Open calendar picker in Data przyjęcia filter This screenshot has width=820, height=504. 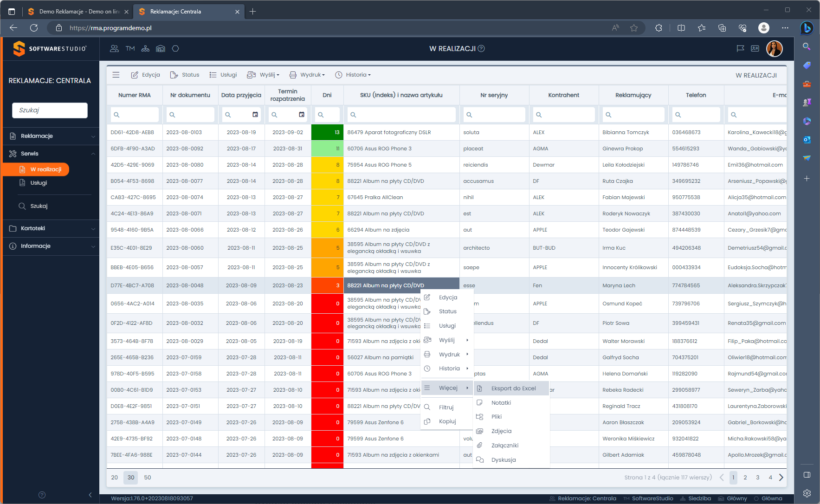(255, 115)
